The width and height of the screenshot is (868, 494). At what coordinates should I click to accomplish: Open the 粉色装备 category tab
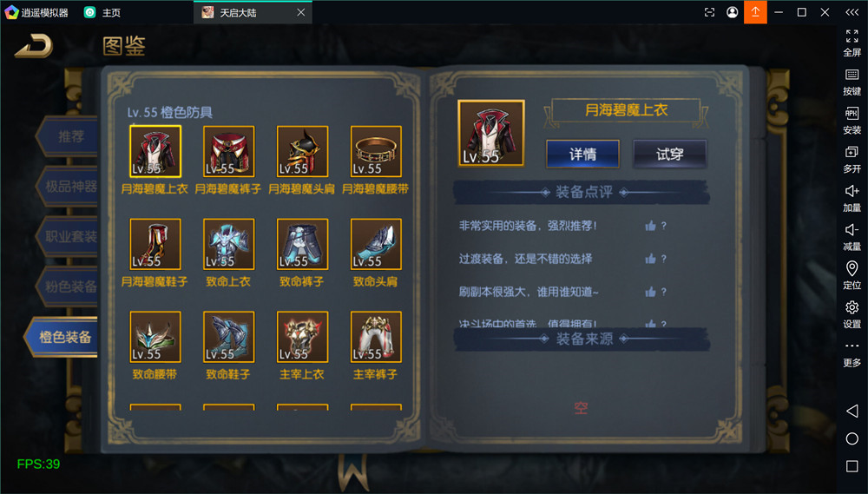tap(69, 287)
